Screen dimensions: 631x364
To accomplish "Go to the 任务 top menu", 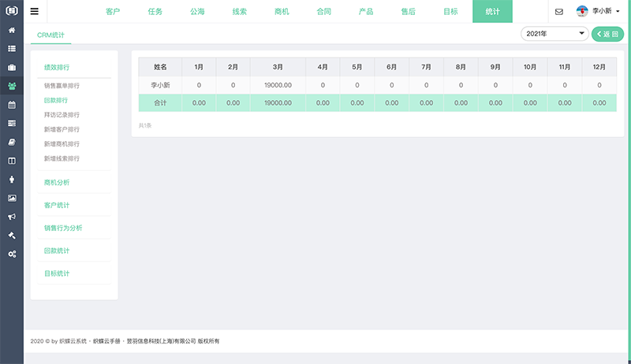I will 155,12.
